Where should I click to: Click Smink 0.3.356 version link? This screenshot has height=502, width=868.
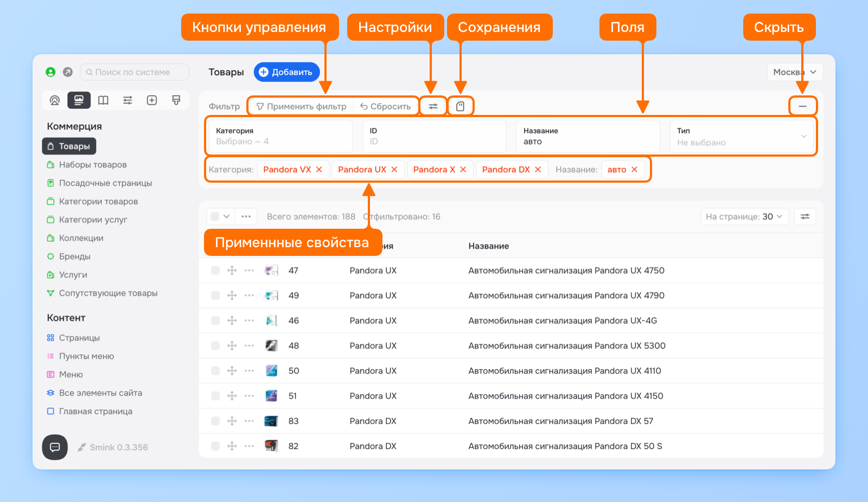[x=113, y=447]
